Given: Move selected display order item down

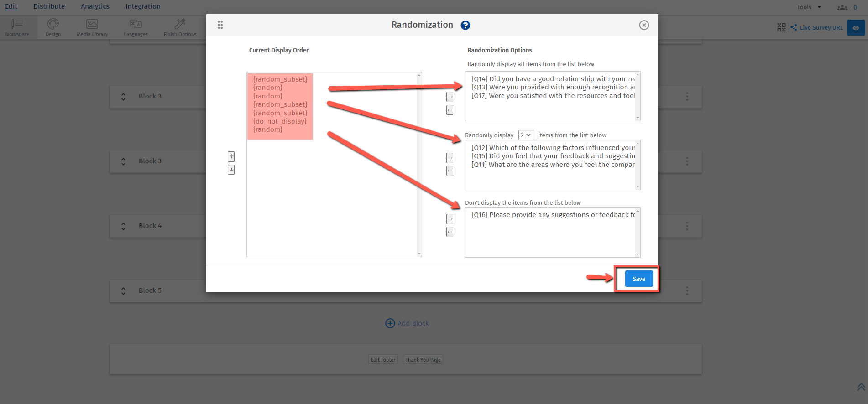Looking at the screenshot, I should click(231, 170).
